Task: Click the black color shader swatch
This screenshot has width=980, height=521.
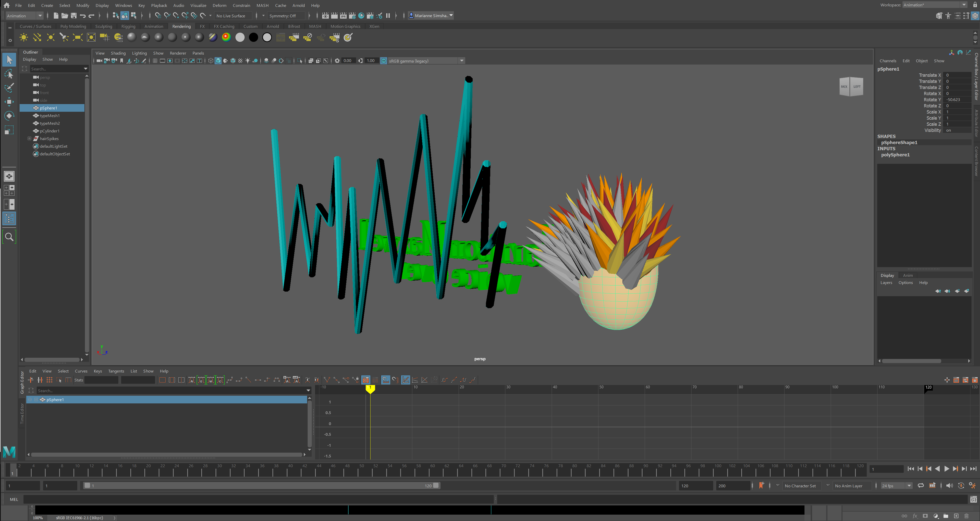Action: coord(253,37)
